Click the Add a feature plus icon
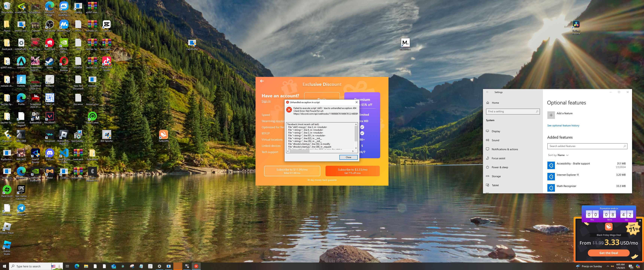 tap(551, 115)
